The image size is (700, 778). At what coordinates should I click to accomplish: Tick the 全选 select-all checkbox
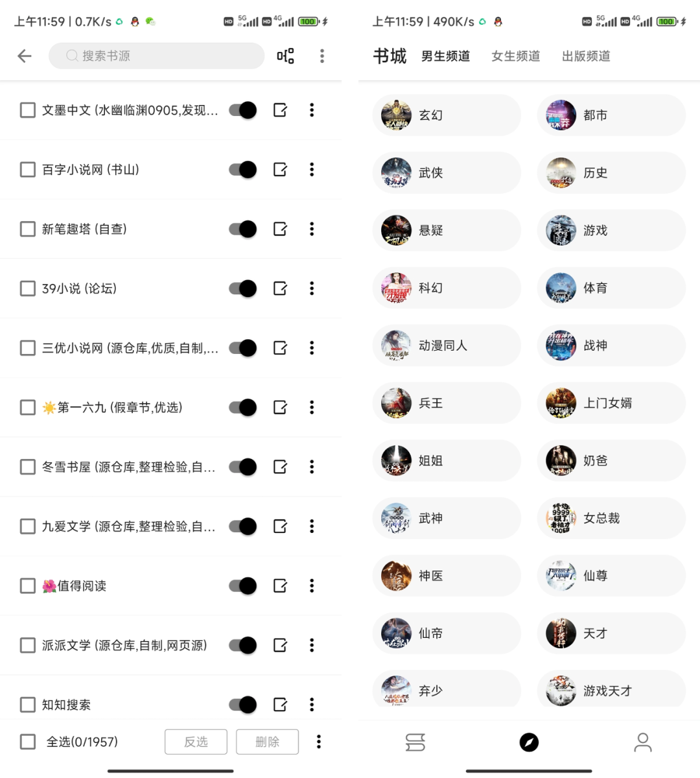tap(28, 742)
